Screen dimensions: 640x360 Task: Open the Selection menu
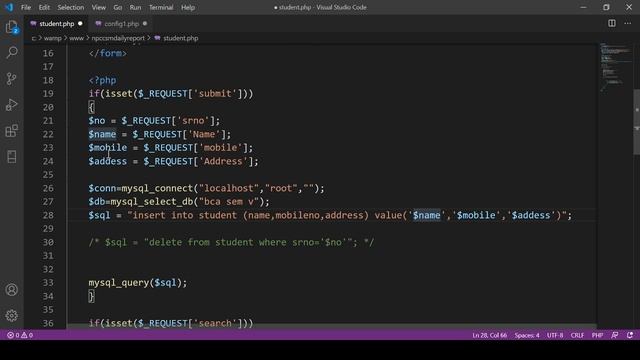coord(71,7)
